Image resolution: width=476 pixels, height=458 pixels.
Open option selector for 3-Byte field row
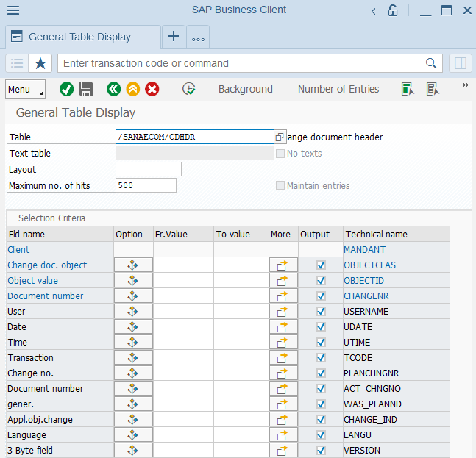133,451
